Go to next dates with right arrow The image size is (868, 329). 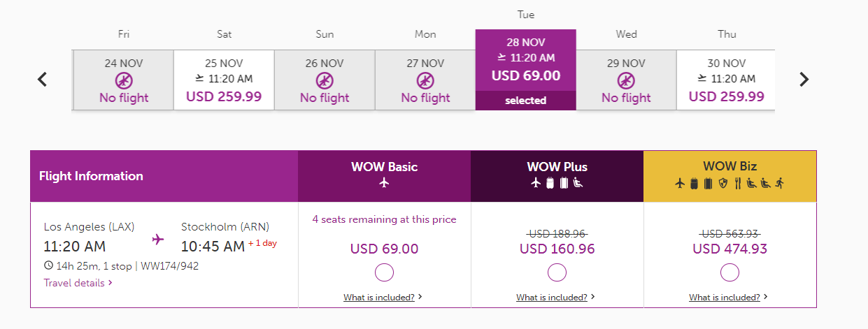[804, 80]
